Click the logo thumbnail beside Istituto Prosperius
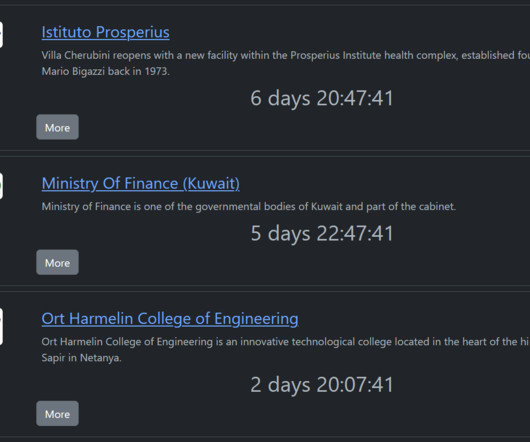 [x=1, y=34]
